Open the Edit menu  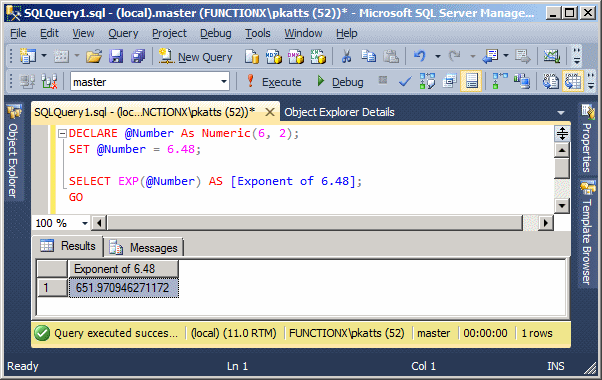coord(49,34)
